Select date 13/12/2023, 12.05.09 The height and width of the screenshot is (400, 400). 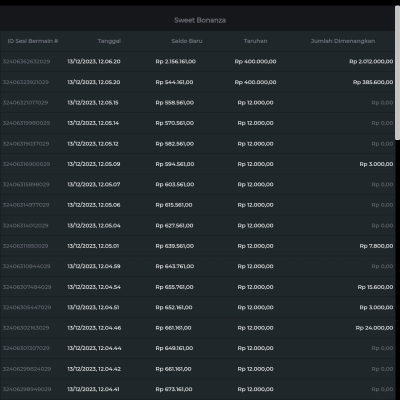point(94,164)
